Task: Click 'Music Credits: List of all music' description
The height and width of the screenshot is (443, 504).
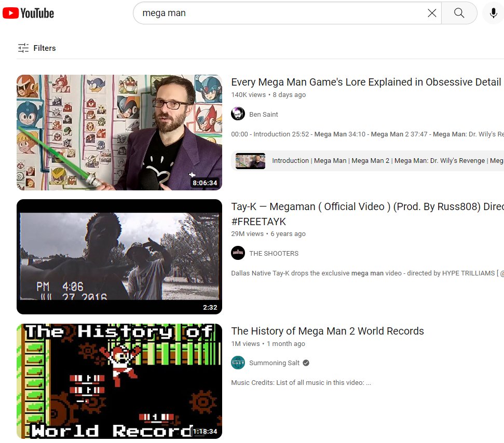Action: tap(301, 383)
